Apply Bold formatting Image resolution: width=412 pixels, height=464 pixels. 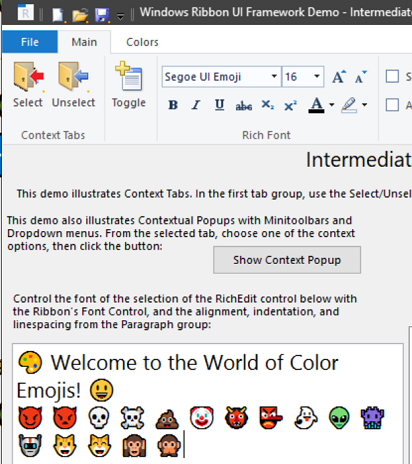(x=173, y=105)
